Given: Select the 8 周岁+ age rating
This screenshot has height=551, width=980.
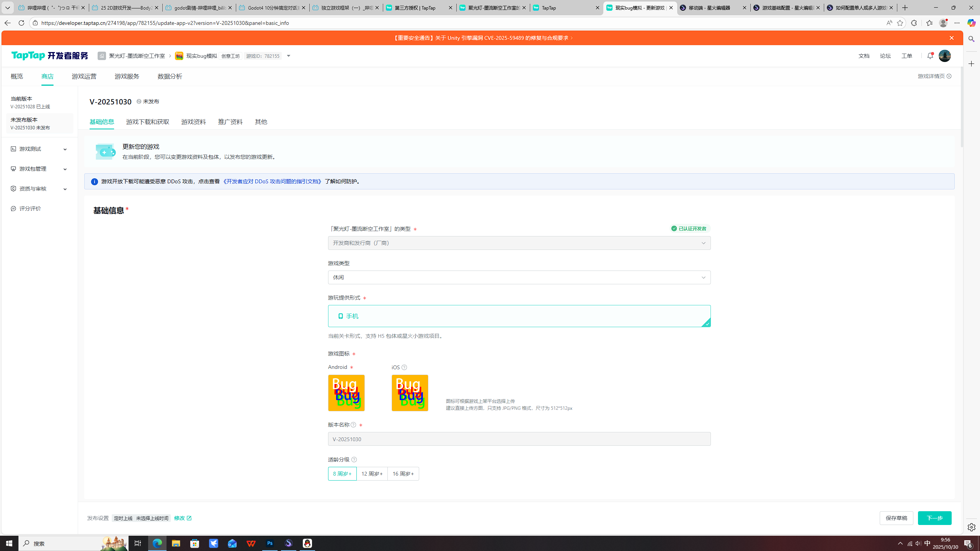Looking at the screenshot, I should tap(342, 474).
